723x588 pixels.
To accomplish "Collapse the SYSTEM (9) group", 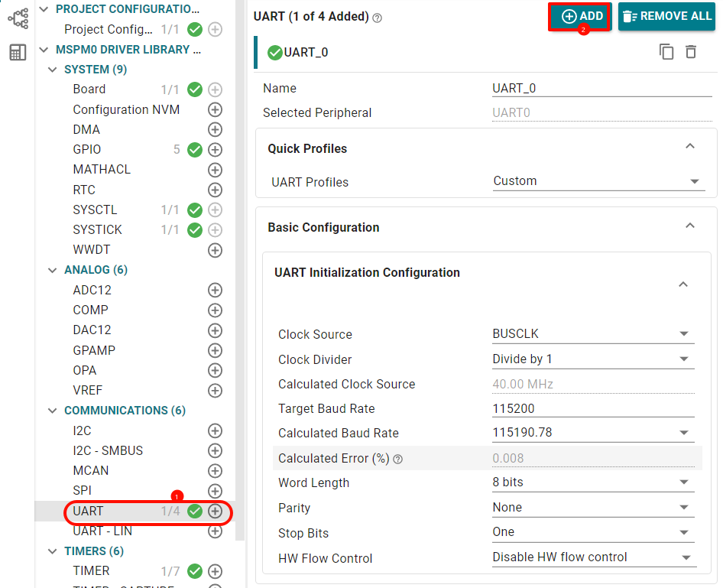I will click(x=53, y=70).
